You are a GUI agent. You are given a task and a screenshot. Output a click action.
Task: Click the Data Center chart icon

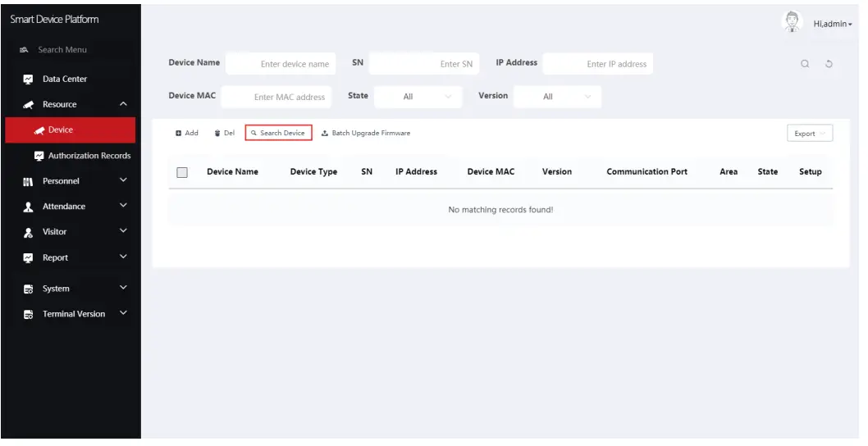pos(28,80)
